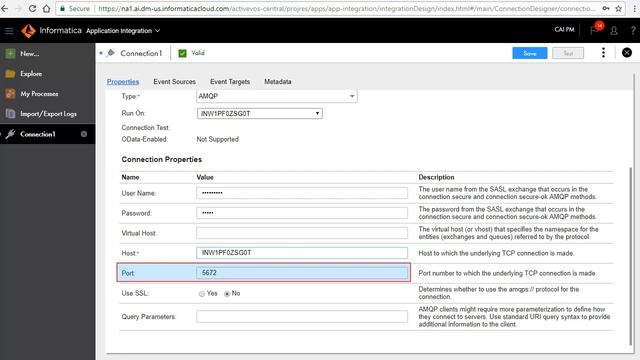Open the Type AMQP dropdown

coord(277,96)
